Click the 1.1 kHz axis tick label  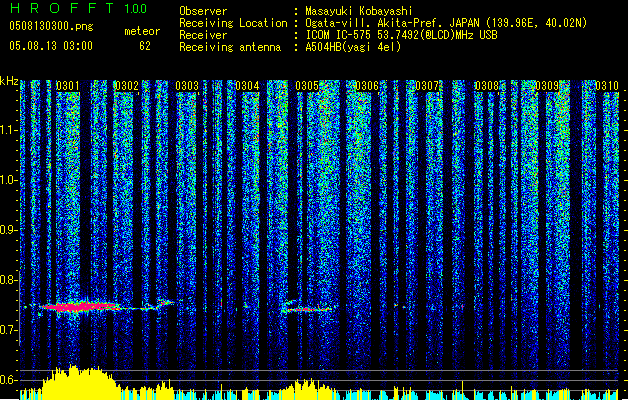(x=9, y=130)
